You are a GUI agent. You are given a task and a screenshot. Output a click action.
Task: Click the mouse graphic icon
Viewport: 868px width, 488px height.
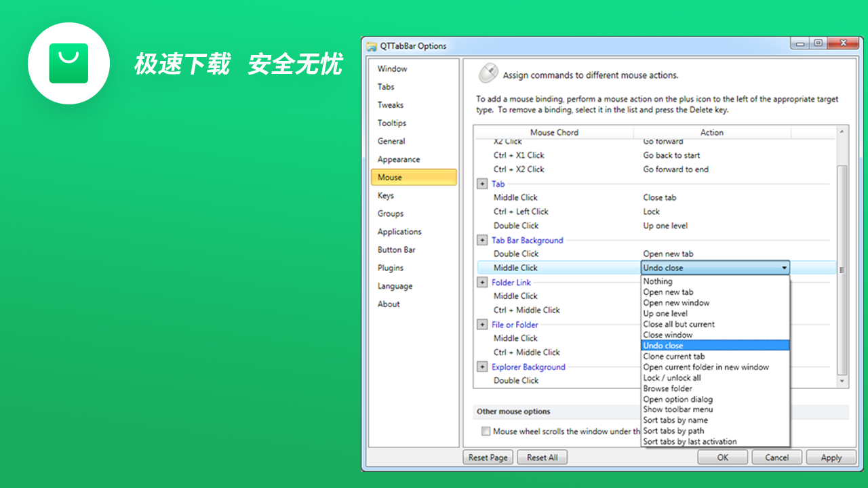[x=488, y=73]
